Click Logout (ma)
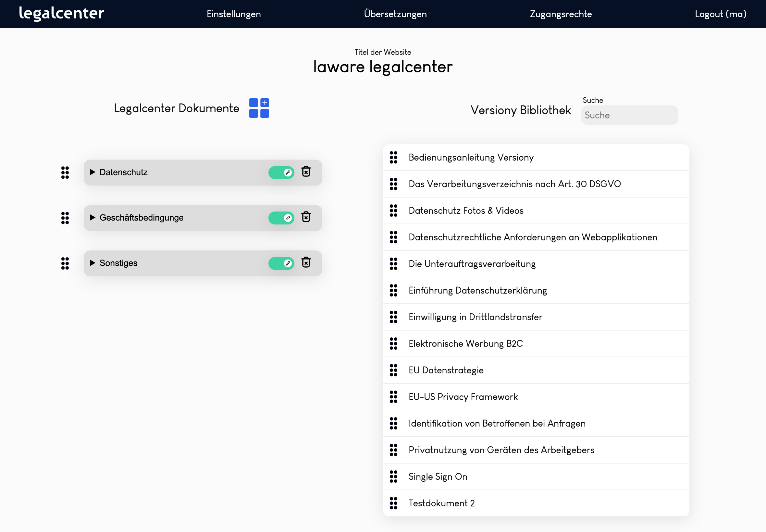The image size is (766, 532). click(721, 14)
